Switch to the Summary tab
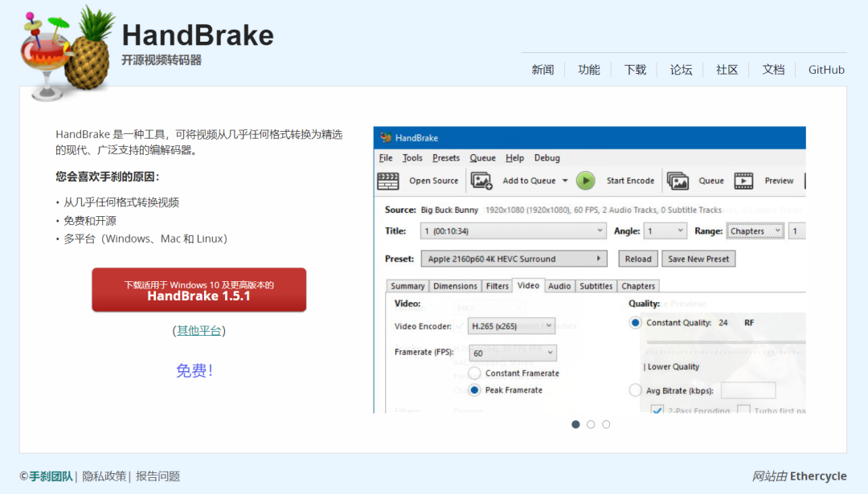The image size is (868, 494). [407, 286]
